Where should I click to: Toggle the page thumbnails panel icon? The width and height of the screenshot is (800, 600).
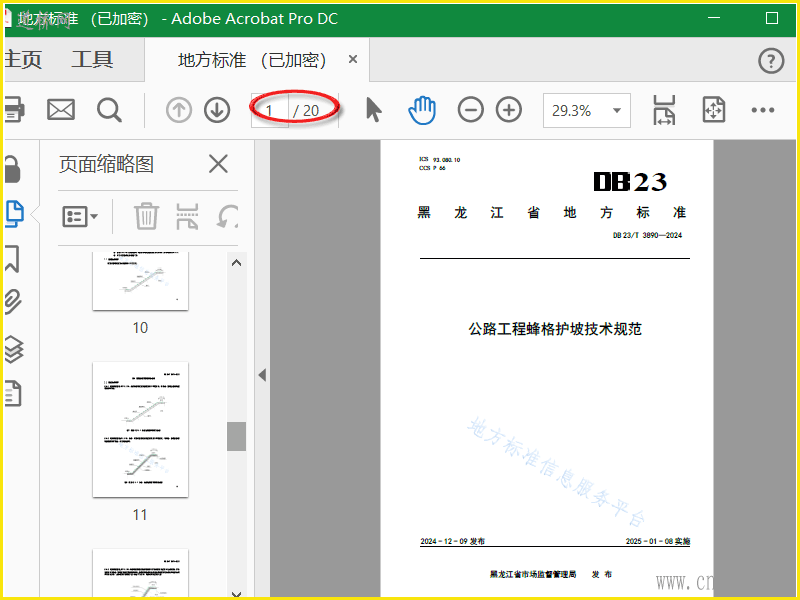tap(14, 214)
